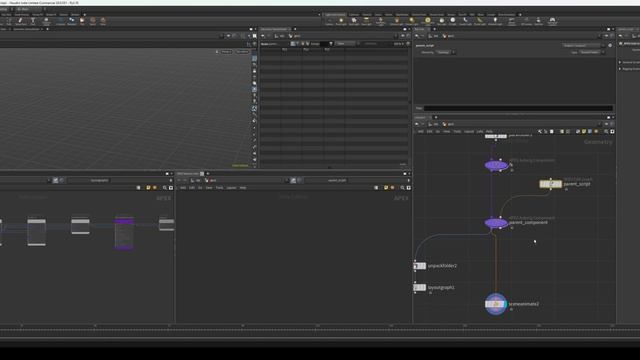Open node search in the Geometry network toolbar
The height and width of the screenshot is (360, 640).
point(606,131)
